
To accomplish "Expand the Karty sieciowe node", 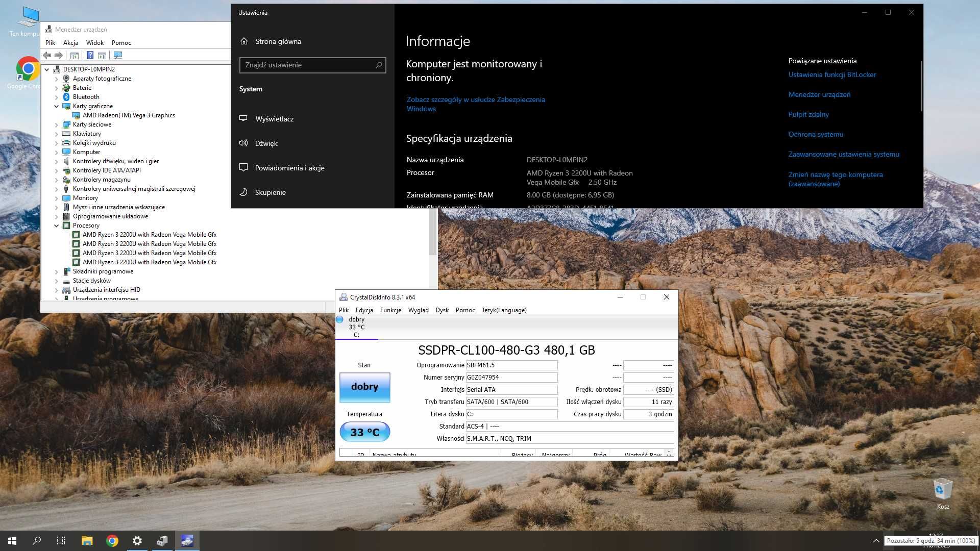I will point(57,124).
